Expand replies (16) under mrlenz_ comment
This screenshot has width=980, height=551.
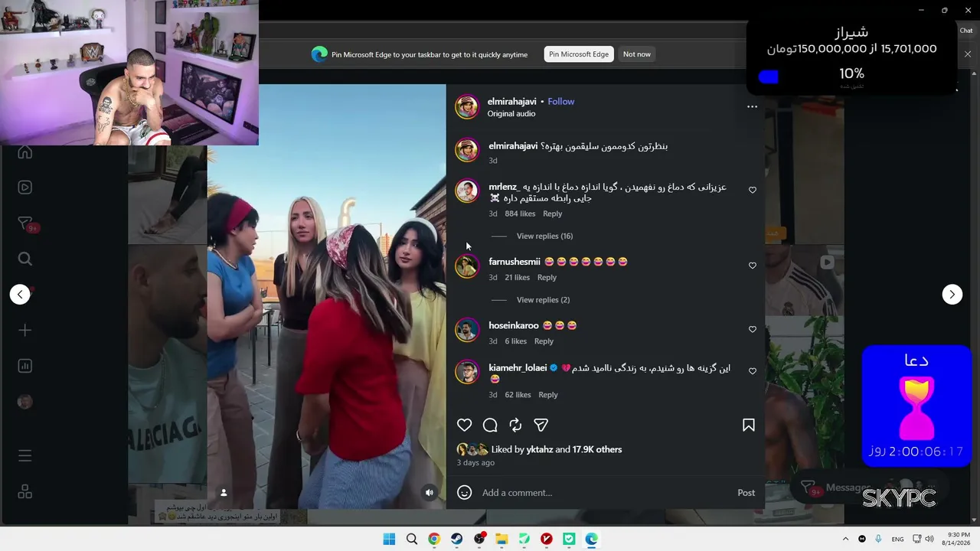tap(544, 236)
